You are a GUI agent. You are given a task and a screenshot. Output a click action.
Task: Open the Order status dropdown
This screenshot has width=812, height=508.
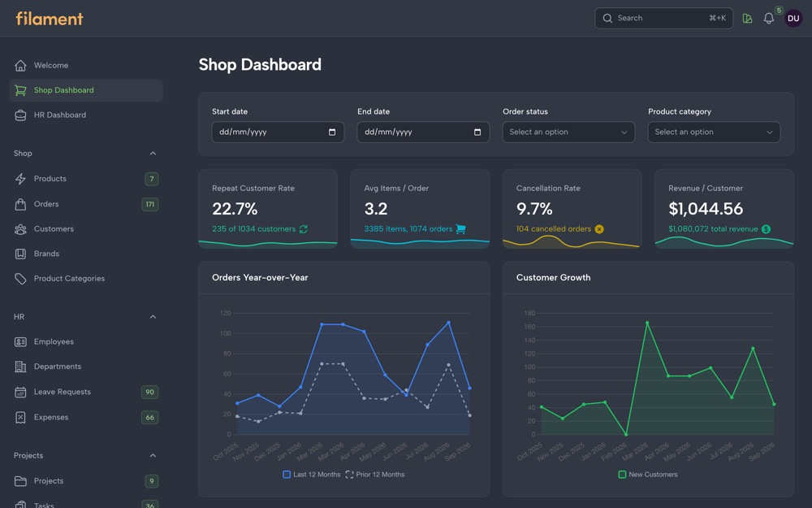[568, 132]
